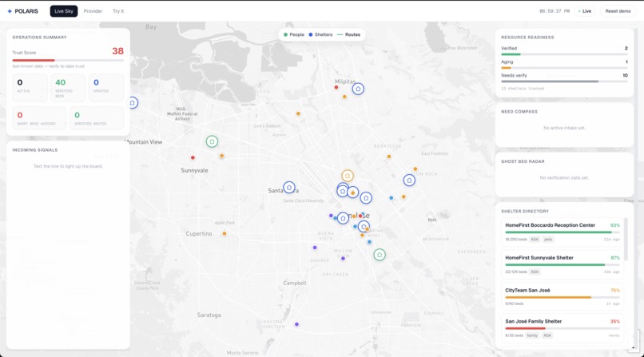The height and width of the screenshot is (357, 644).
Task: Click the Shelter Directory scrollbar
Action: pos(626,240)
